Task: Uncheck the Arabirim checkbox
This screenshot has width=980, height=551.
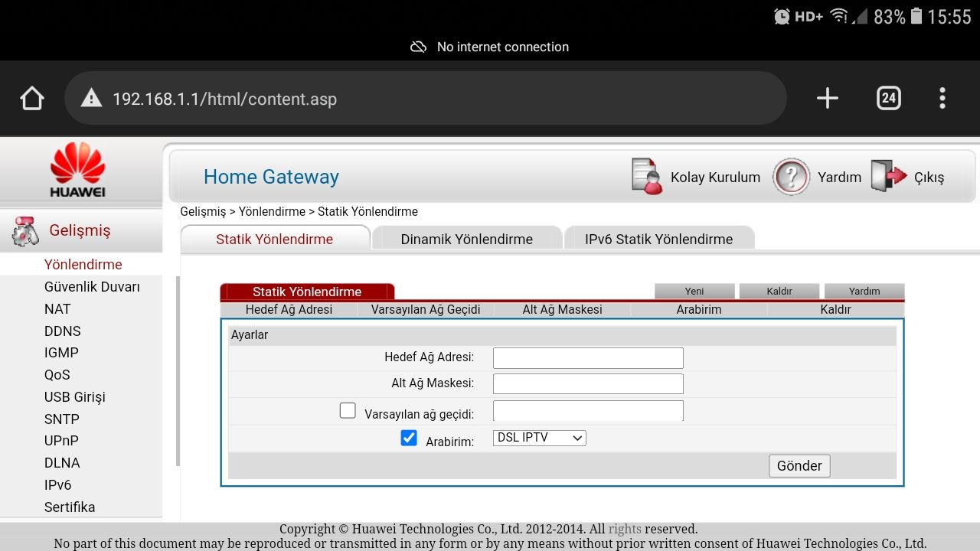Action: (x=409, y=438)
